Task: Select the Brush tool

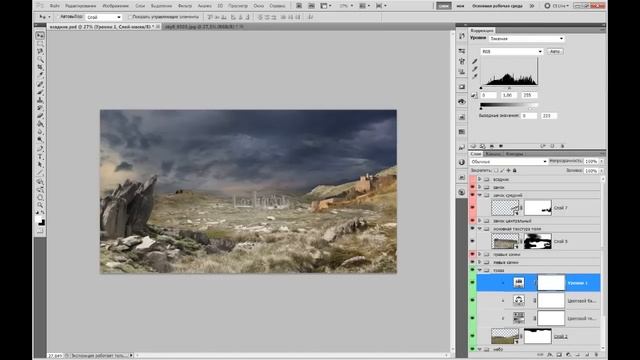Action: (x=40, y=92)
